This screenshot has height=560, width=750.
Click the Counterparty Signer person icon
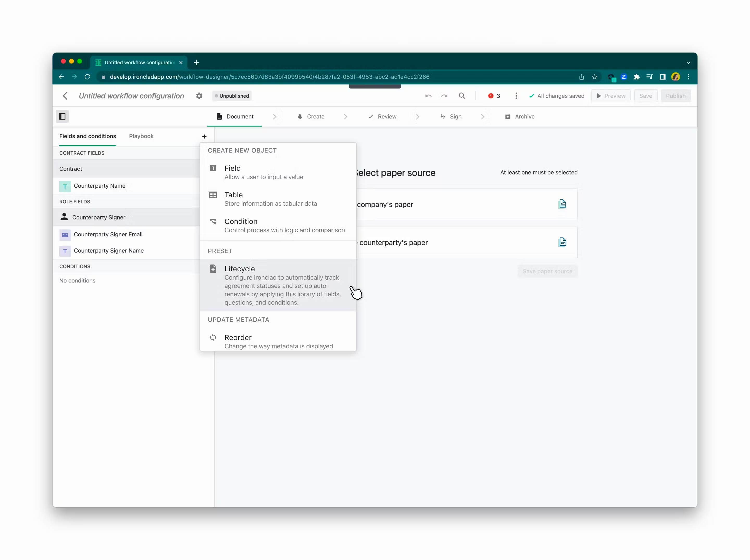coord(64,217)
